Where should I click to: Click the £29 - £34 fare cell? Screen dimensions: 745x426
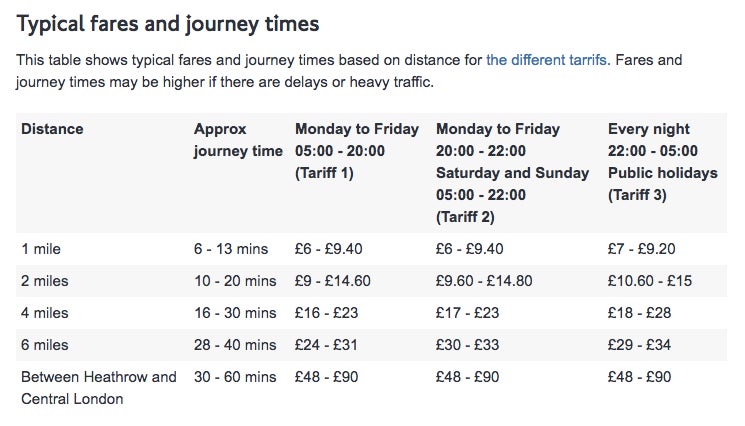pyautogui.click(x=640, y=345)
